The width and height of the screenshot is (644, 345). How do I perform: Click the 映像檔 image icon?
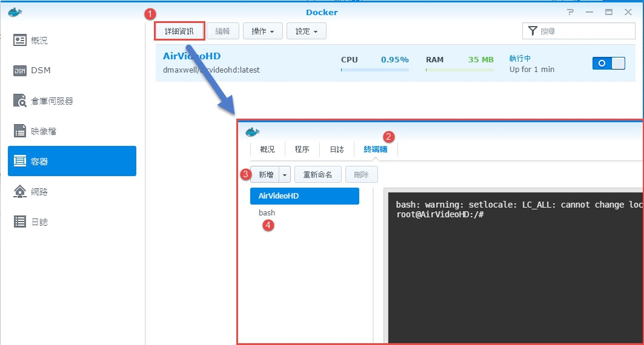pos(20,131)
